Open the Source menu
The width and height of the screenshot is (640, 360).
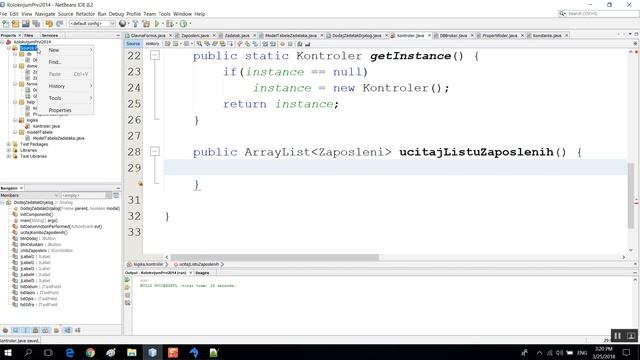(65, 14)
